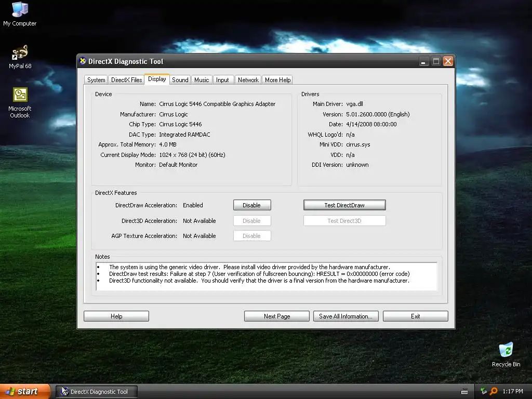Click Save All Information button
The height and width of the screenshot is (399, 532).
[345, 316]
